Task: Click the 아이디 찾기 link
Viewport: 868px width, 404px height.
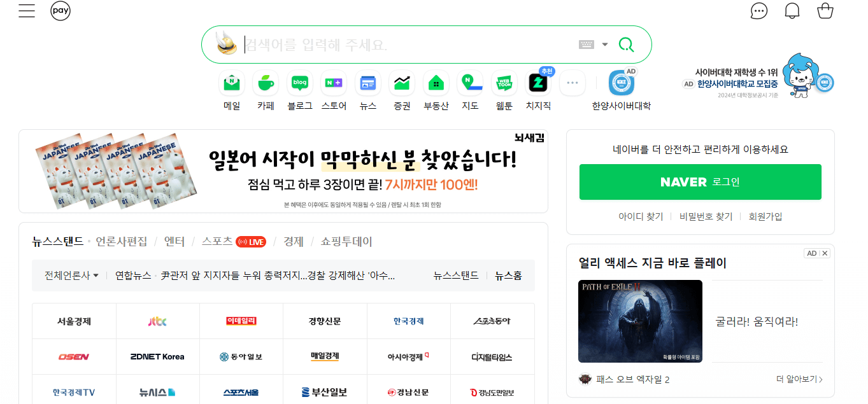Action: (641, 216)
